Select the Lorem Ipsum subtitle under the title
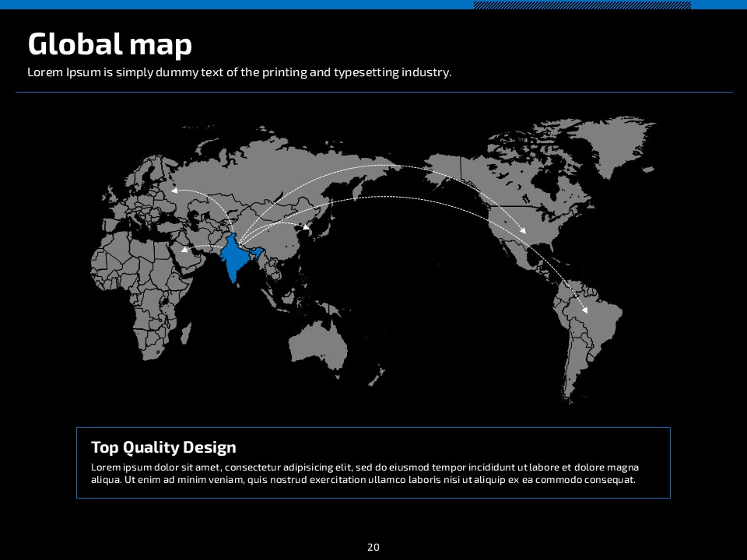Viewport: 747px width, 560px height. click(x=239, y=72)
